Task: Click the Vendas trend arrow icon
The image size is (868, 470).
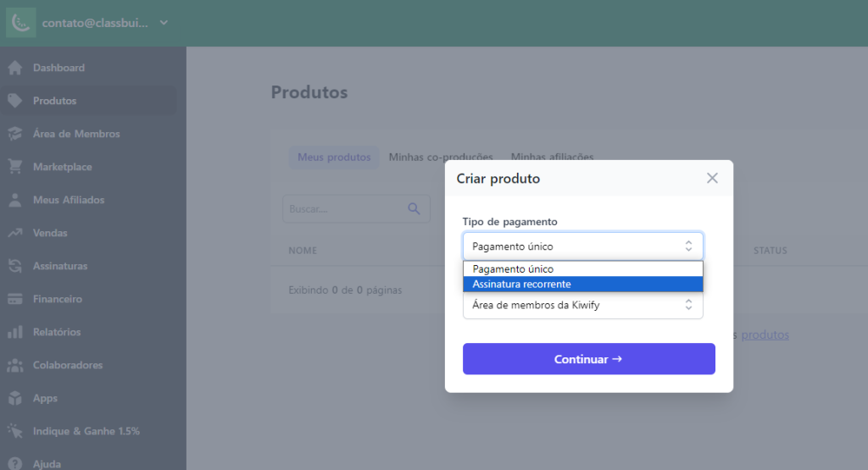Action: click(x=15, y=233)
